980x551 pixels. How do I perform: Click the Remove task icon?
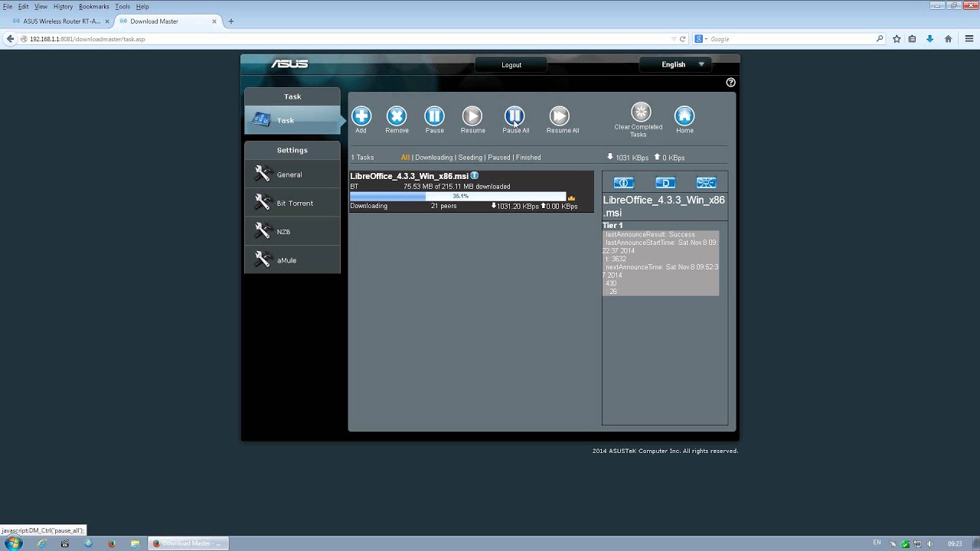pos(397,116)
